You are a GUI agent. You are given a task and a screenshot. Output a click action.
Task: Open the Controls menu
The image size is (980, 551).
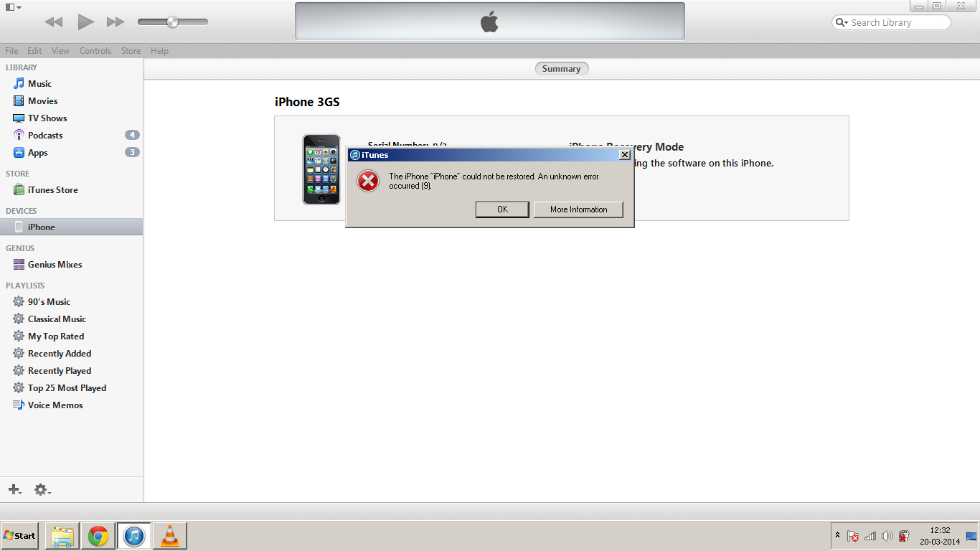coord(95,51)
